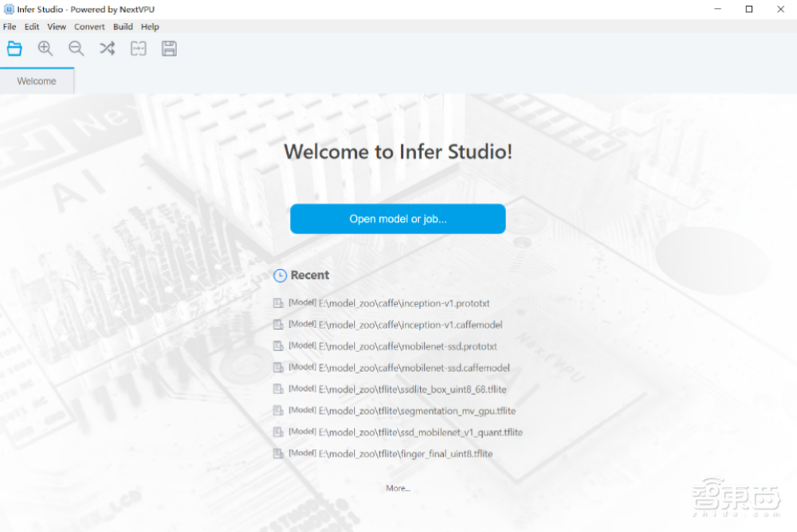Open recent mobilenet-ssd.prototxt model
The height and width of the screenshot is (532, 797).
tap(407, 346)
